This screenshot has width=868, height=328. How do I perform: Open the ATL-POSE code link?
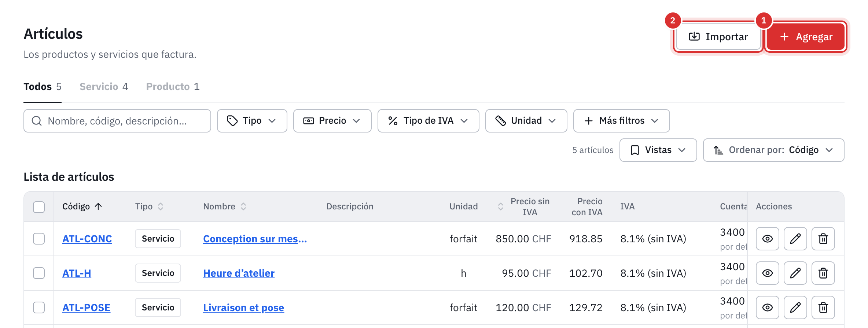tap(86, 307)
